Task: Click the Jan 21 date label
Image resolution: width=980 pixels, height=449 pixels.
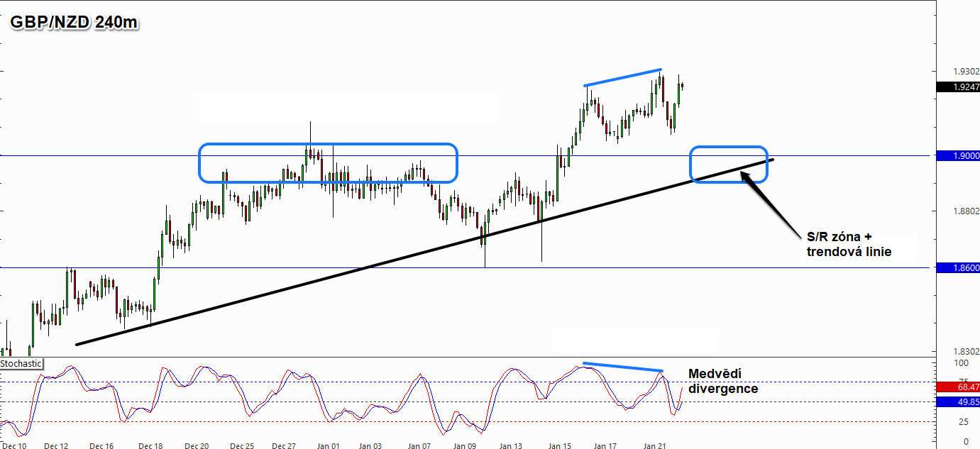Action: click(x=654, y=446)
